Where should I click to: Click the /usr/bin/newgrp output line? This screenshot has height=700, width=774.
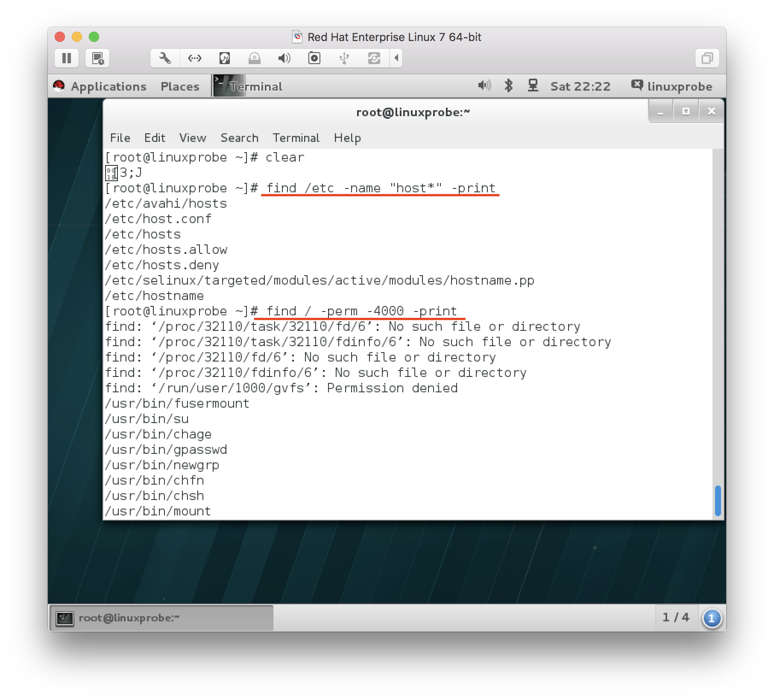162,465
